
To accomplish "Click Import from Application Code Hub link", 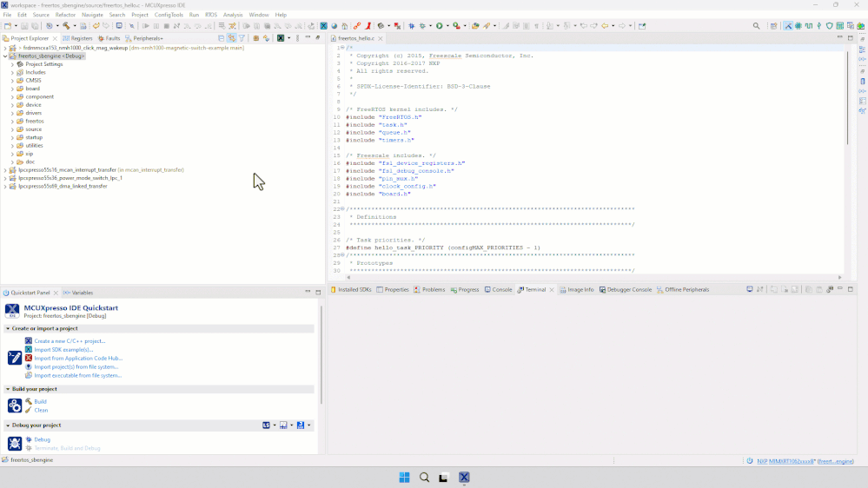I will [x=78, y=359].
